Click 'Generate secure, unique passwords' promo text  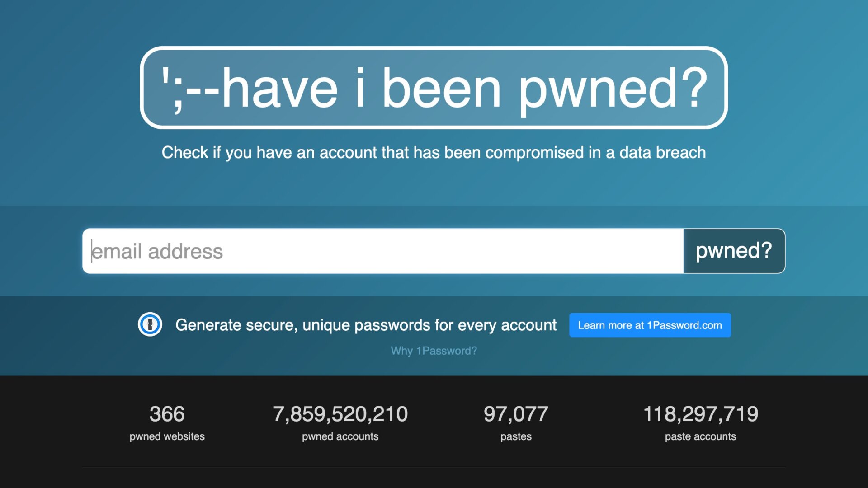366,325
